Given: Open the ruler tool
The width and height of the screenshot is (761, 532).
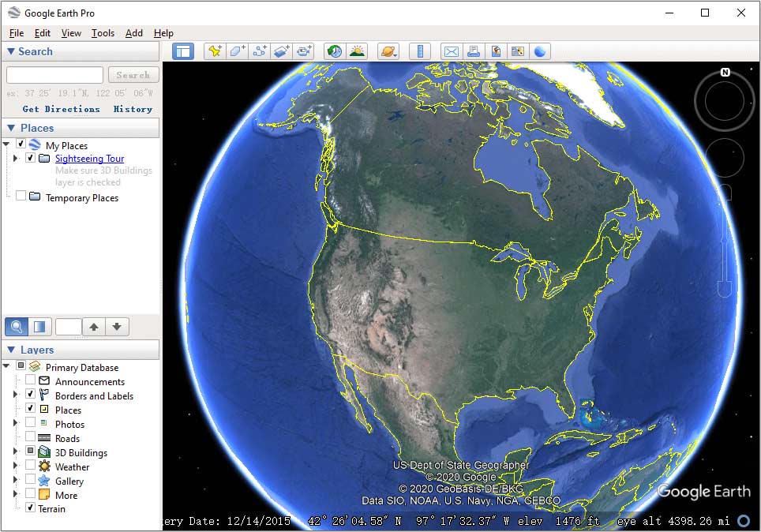Looking at the screenshot, I should [420, 51].
